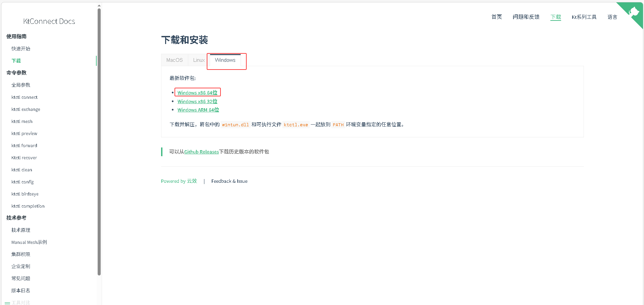
Task: Click the wintun.dll code text
Action: click(x=236, y=125)
